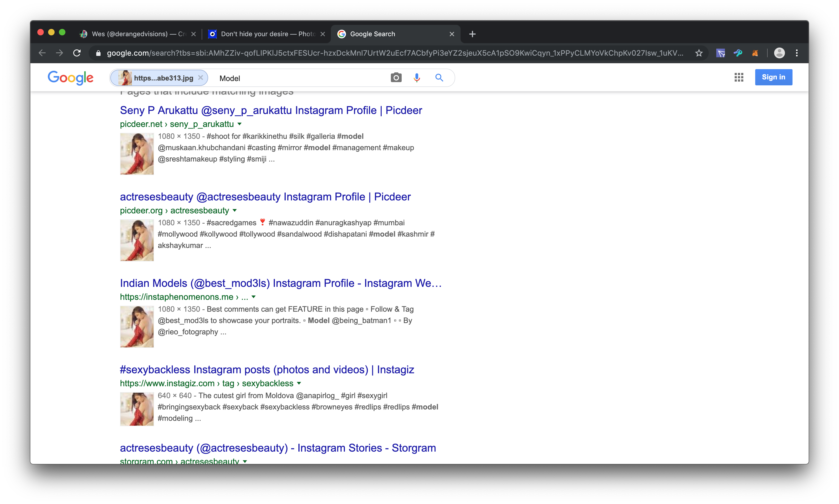Open a new tab with plus button
Image resolution: width=839 pixels, height=504 pixels.
point(472,34)
